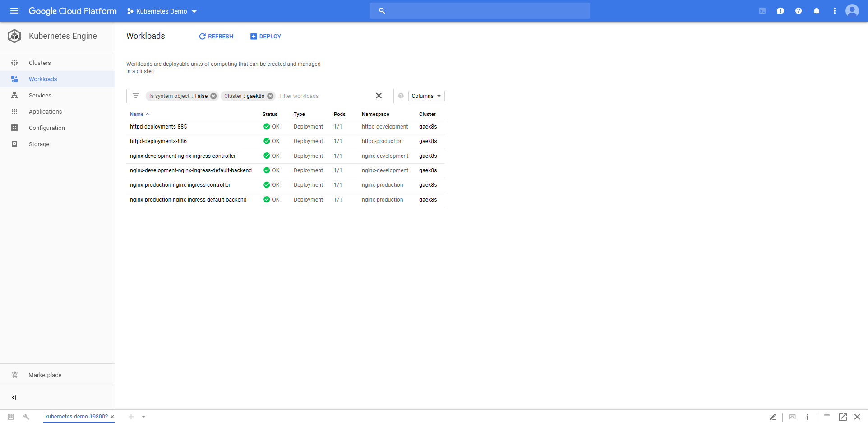Sort workloads by Name column
Viewport: 868px width, 423px height.
[137, 114]
